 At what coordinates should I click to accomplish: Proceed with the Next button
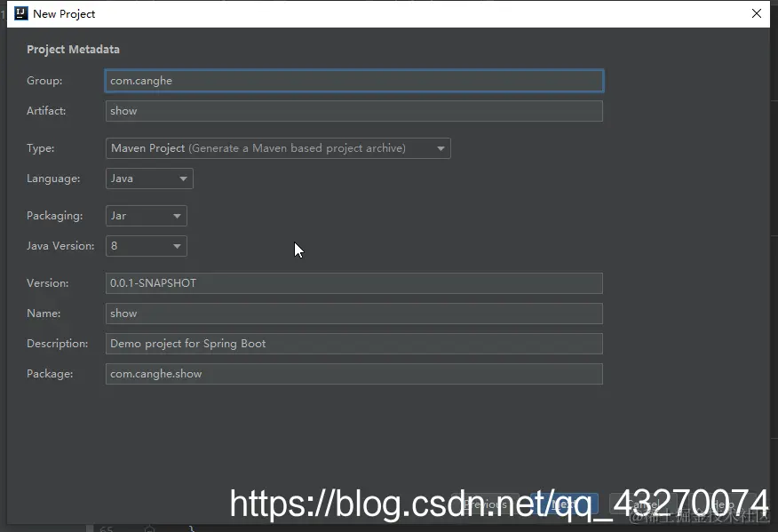coord(564,504)
